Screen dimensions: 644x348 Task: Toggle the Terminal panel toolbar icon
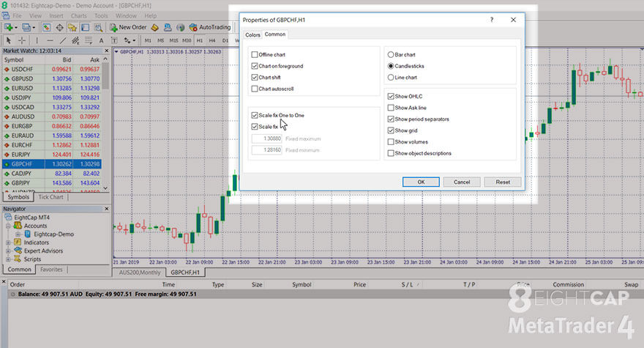[85, 28]
